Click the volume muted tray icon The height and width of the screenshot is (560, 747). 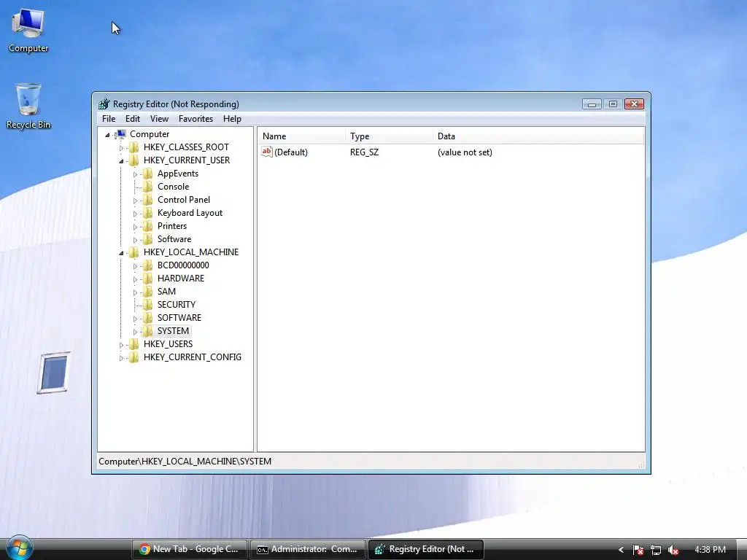pos(673,550)
